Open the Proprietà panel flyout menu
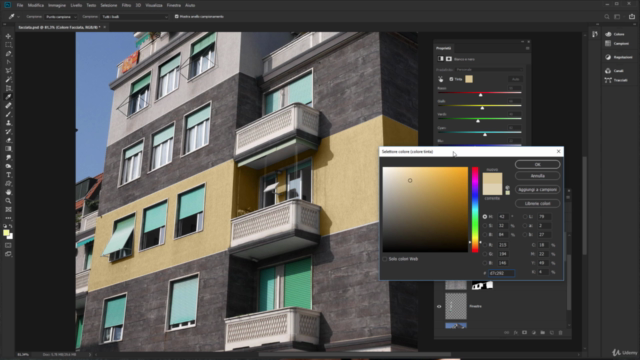The height and width of the screenshot is (360, 640). point(527,48)
